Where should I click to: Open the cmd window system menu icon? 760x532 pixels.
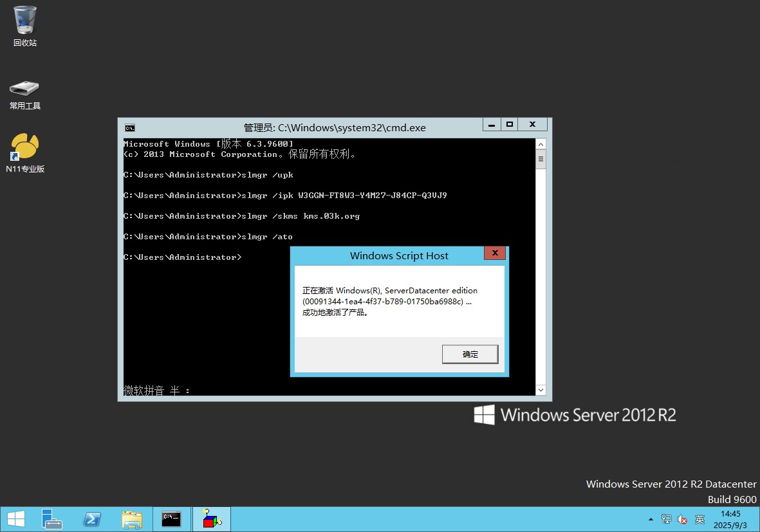(x=130, y=128)
